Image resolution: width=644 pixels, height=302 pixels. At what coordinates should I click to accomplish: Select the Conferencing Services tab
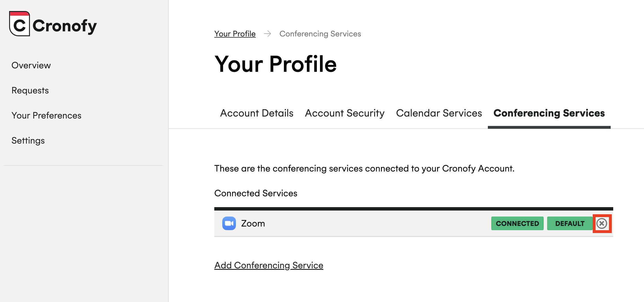[549, 113]
